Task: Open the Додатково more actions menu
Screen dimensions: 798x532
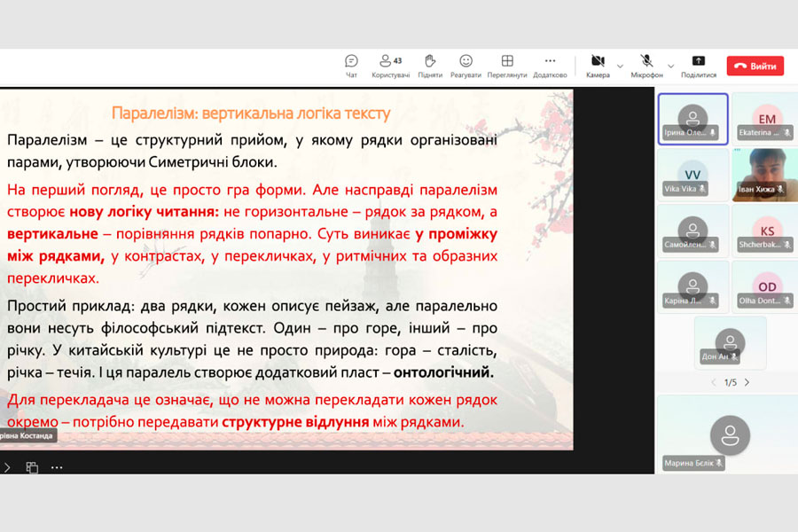Action: (550, 66)
